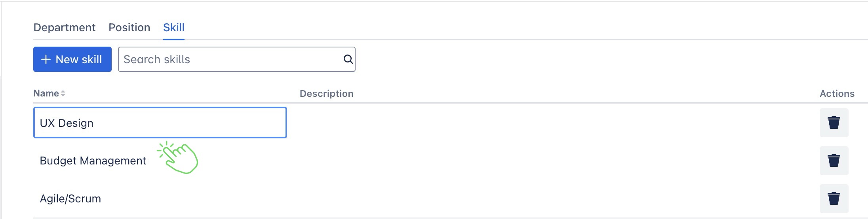
Task: Click into the UX Design name field
Action: (x=160, y=123)
